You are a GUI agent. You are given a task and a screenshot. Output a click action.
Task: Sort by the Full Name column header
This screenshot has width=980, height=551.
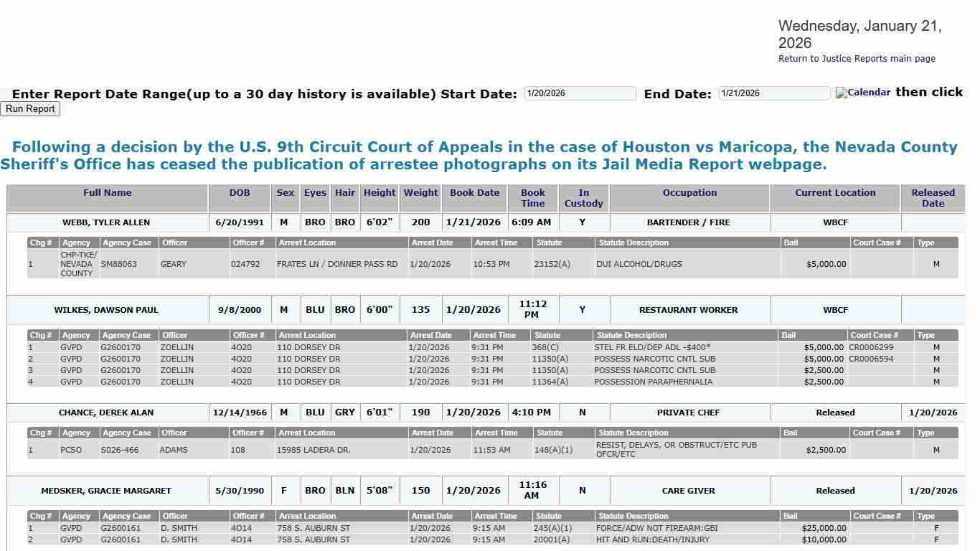tap(106, 192)
